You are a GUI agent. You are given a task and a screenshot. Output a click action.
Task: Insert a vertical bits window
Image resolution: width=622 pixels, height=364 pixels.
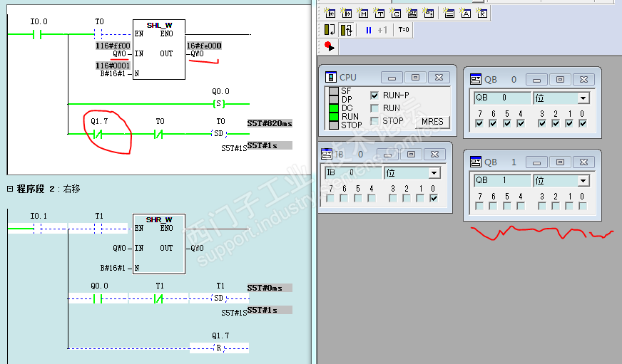pos(429,14)
